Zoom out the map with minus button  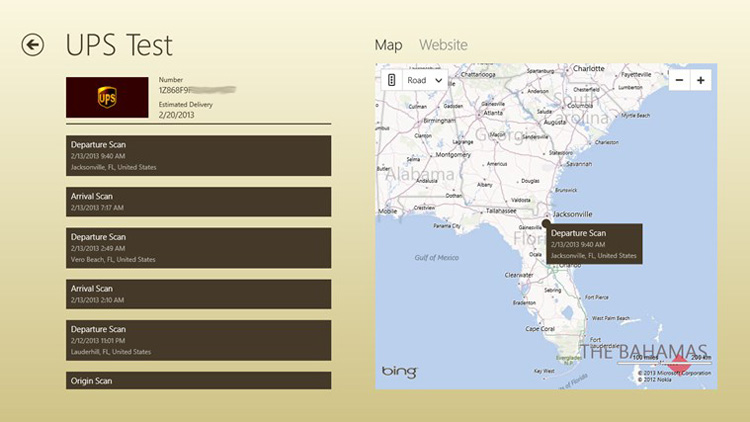679,80
